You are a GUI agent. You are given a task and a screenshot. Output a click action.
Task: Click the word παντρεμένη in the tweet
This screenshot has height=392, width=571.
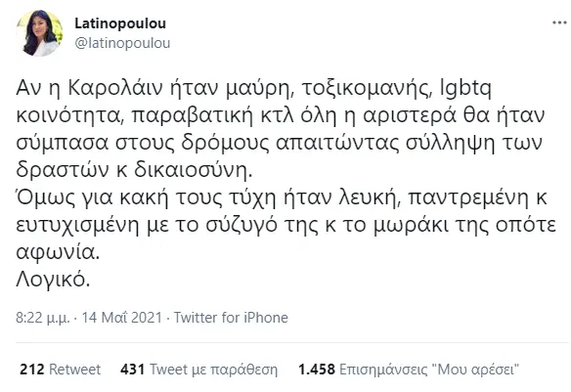point(468,197)
